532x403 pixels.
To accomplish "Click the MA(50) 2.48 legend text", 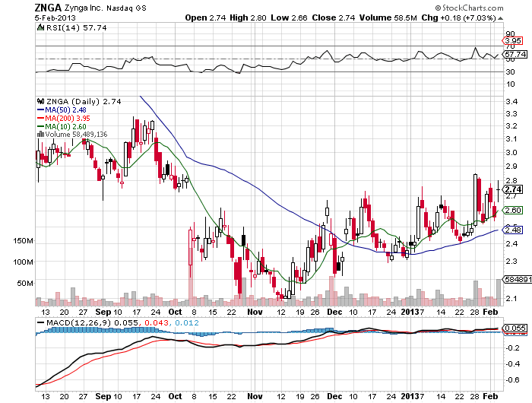I will click(66, 110).
